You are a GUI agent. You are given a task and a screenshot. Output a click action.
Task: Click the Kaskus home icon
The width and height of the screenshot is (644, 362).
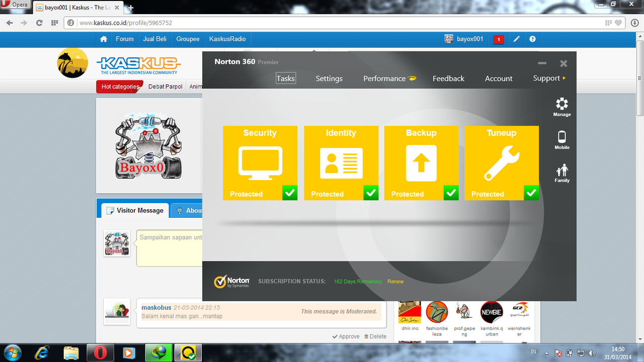click(x=104, y=39)
